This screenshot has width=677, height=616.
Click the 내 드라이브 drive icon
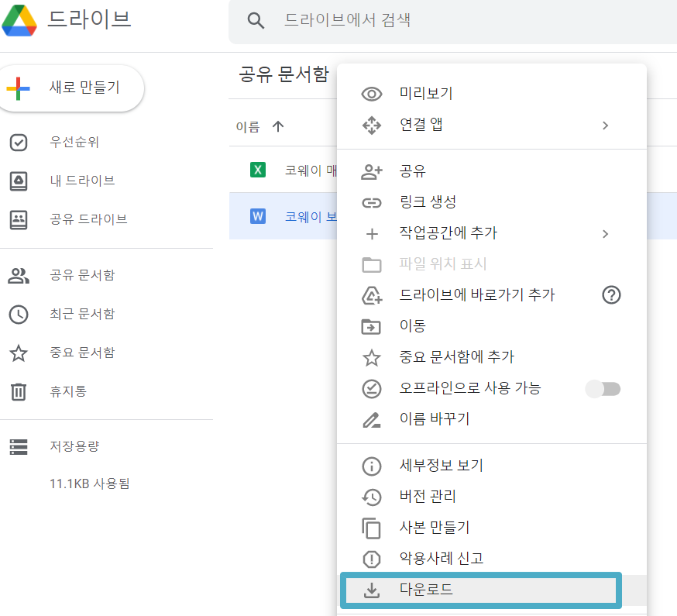click(x=19, y=181)
